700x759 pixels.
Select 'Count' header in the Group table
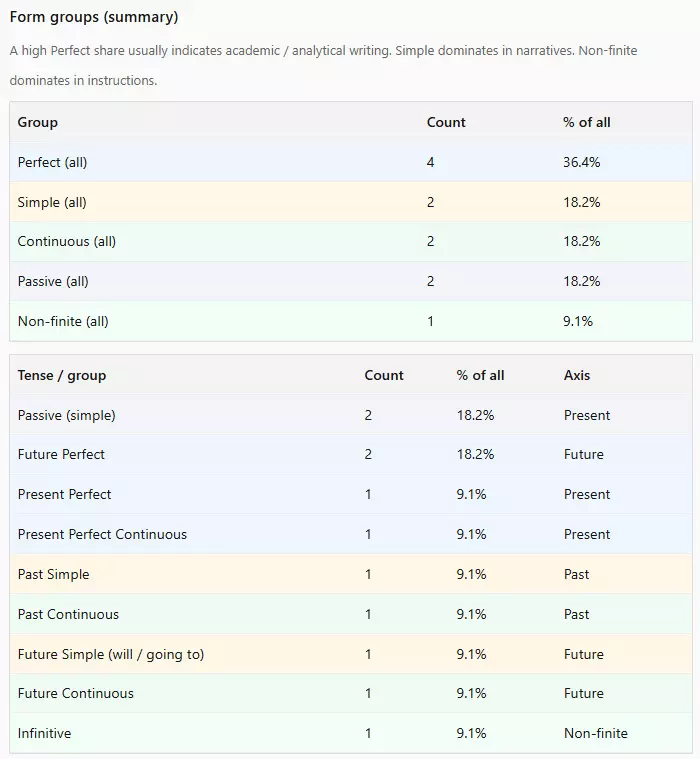(446, 122)
